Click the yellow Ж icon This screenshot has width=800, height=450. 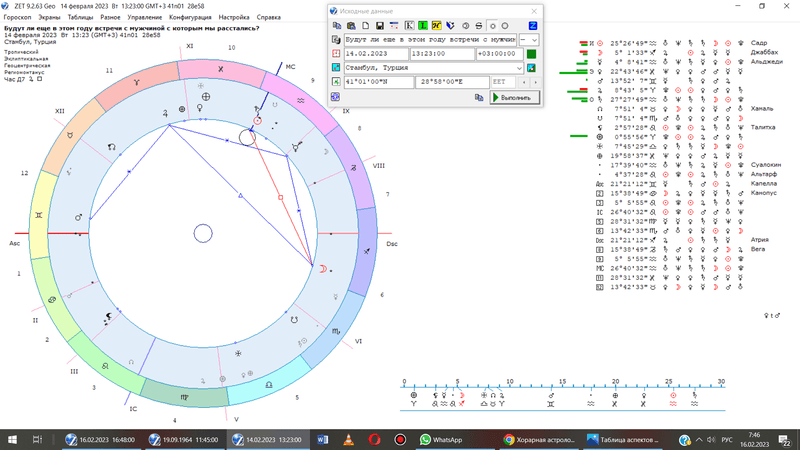pyautogui.click(x=437, y=25)
